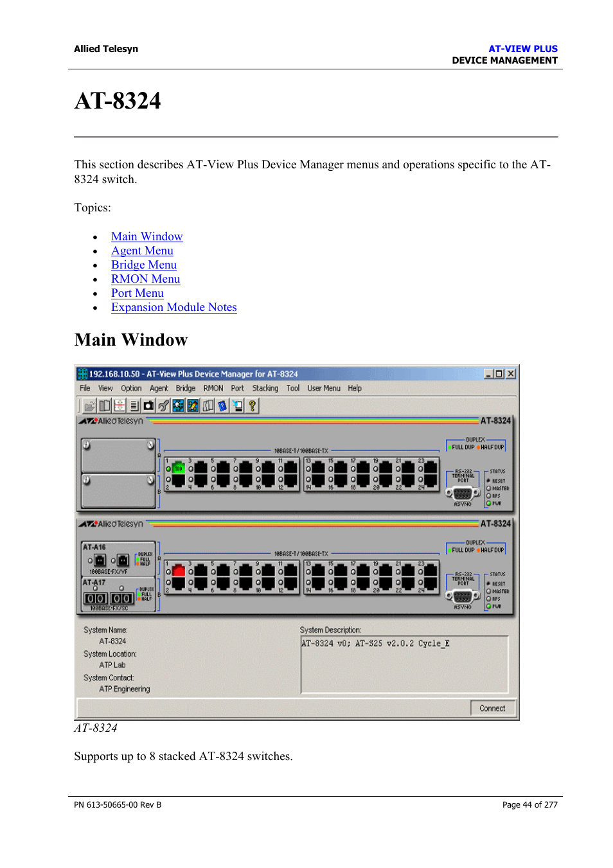Screen dimensions: 613x868
Task: Select port 23 on the bottom switch
Action: click(x=431, y=571)
